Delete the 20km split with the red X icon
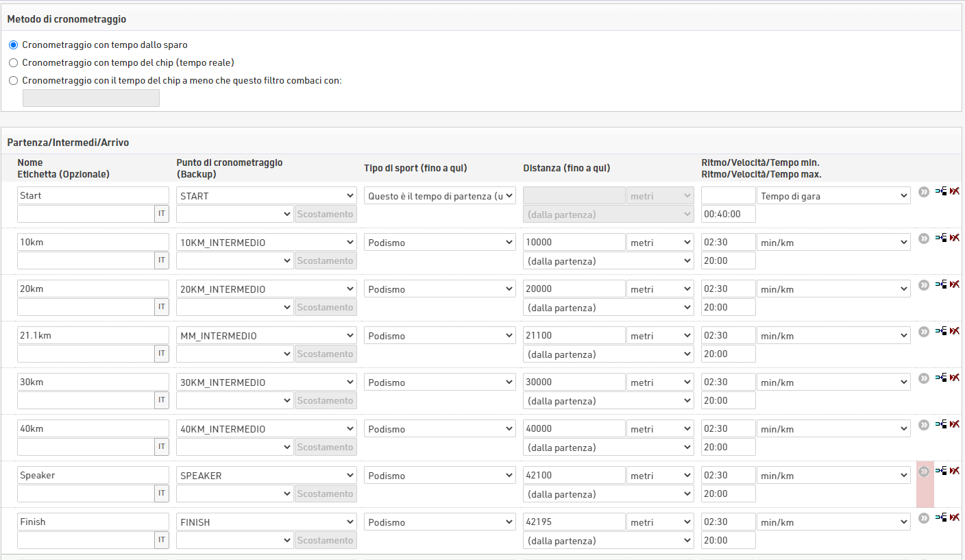965x560 pixels. pos(954,284)
